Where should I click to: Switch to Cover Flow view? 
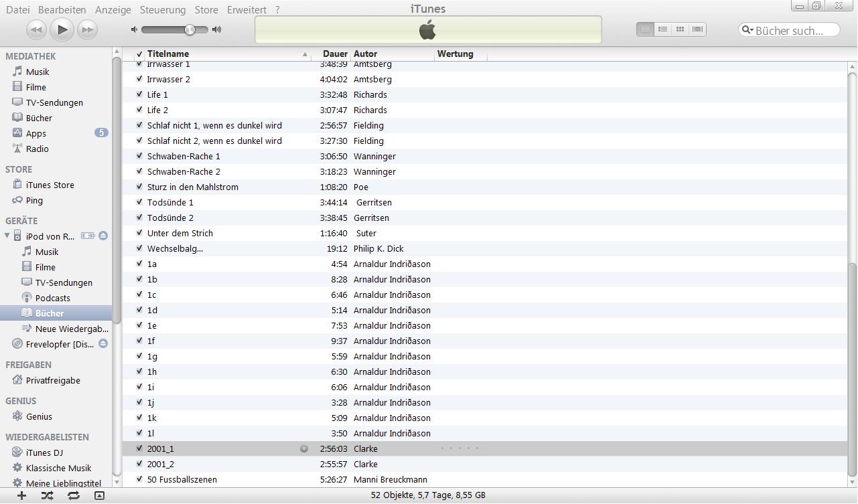(x=697, y=29)
